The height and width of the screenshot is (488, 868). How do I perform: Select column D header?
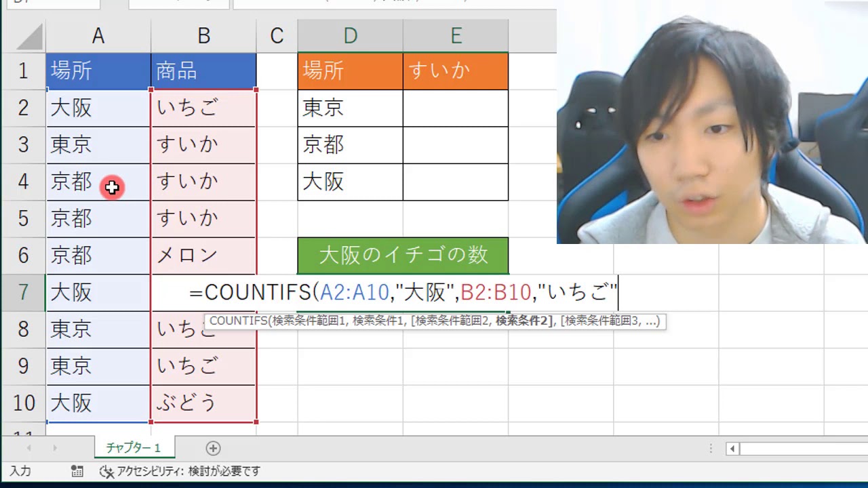point(350,36)
